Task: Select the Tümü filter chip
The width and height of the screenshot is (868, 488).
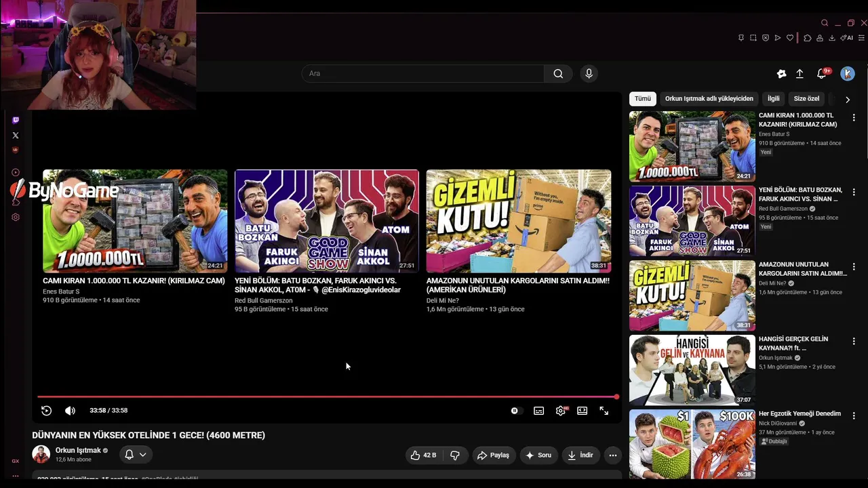Action: [x=642, y=99]
